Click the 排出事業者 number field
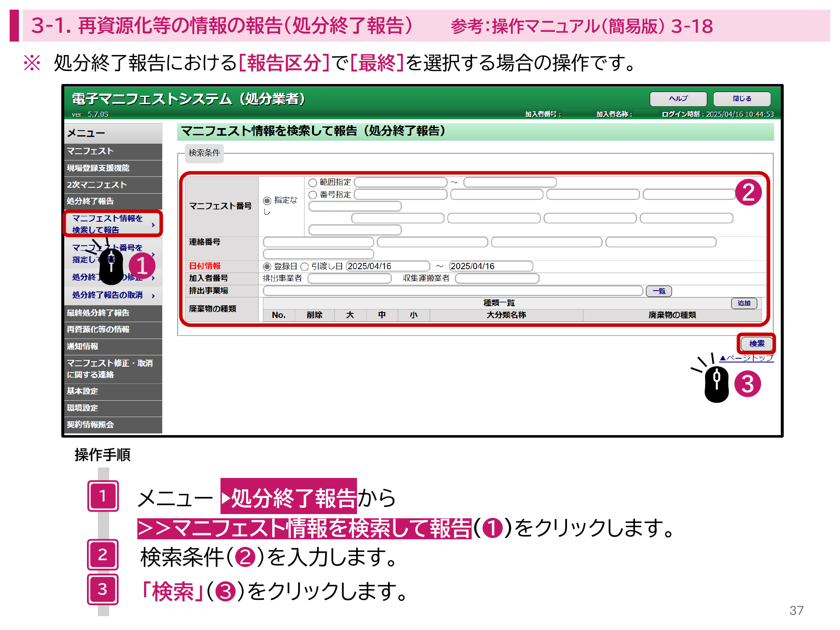This screenshot has height=630, width=840. tap(349, 278)
